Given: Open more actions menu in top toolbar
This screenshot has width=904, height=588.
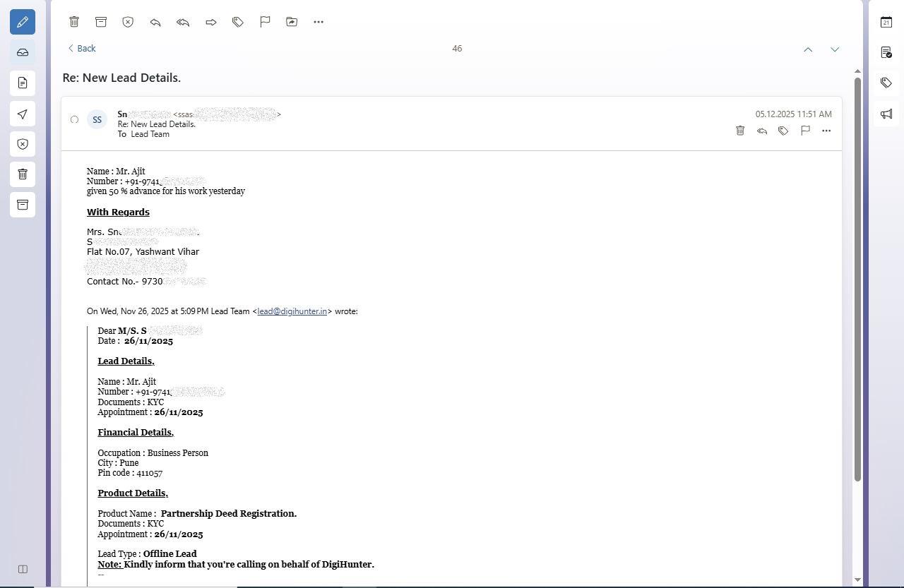Looking at the screenshot, I should coord(319,22).
